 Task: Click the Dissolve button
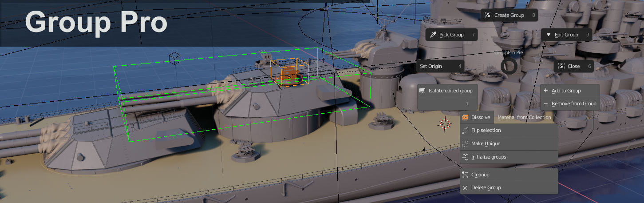[x=477, y=117]
